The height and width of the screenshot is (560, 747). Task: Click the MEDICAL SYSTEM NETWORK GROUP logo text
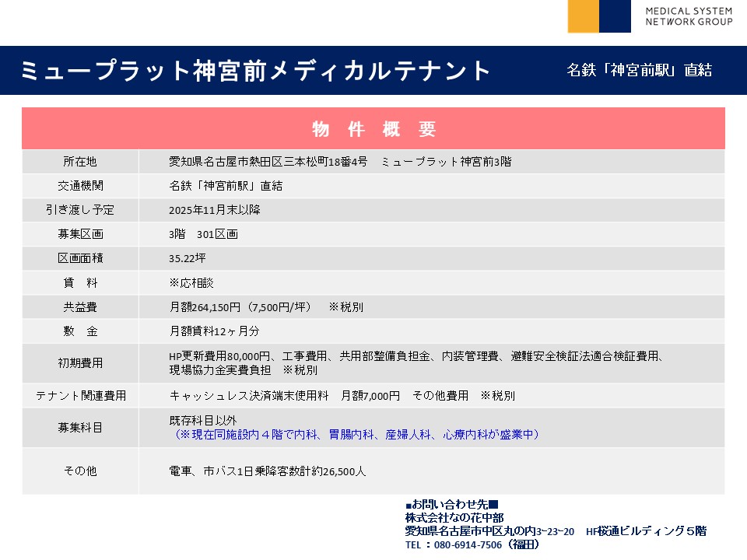point(689,16)
